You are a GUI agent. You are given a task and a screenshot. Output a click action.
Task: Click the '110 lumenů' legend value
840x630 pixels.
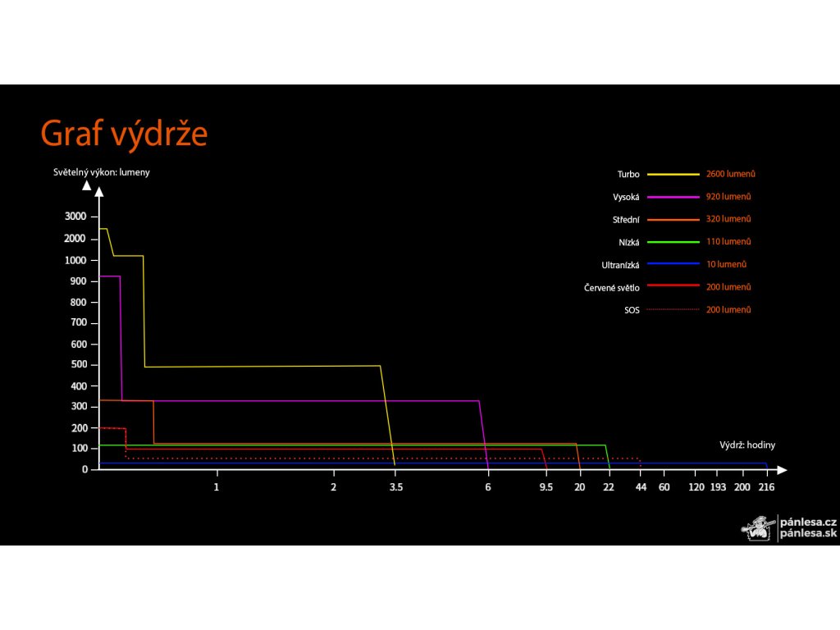point(728,242)
